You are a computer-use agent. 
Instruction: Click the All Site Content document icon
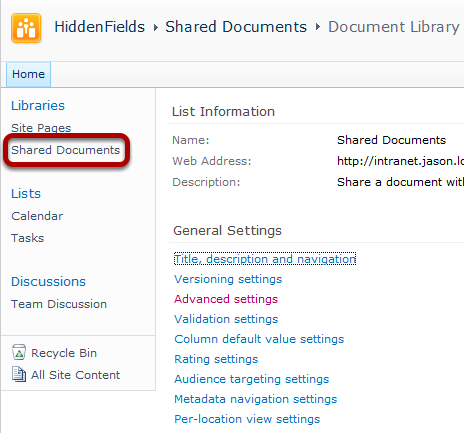point(19,374)
